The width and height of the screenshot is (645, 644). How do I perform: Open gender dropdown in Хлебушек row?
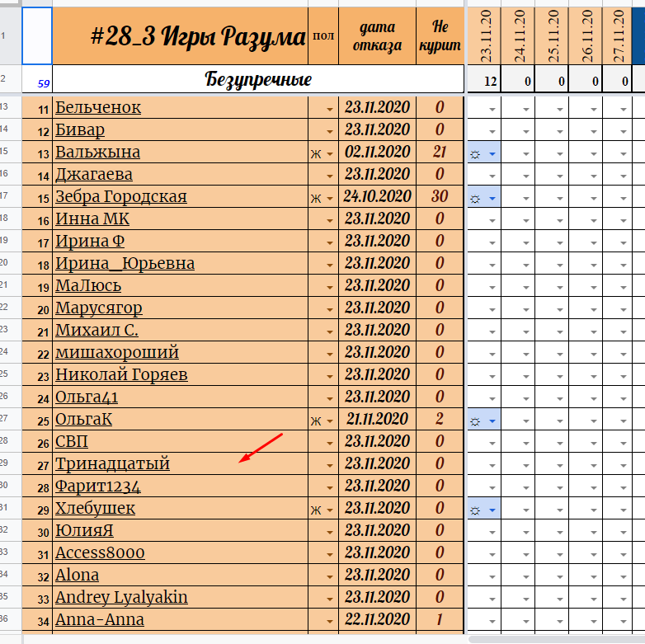[329, 510]
